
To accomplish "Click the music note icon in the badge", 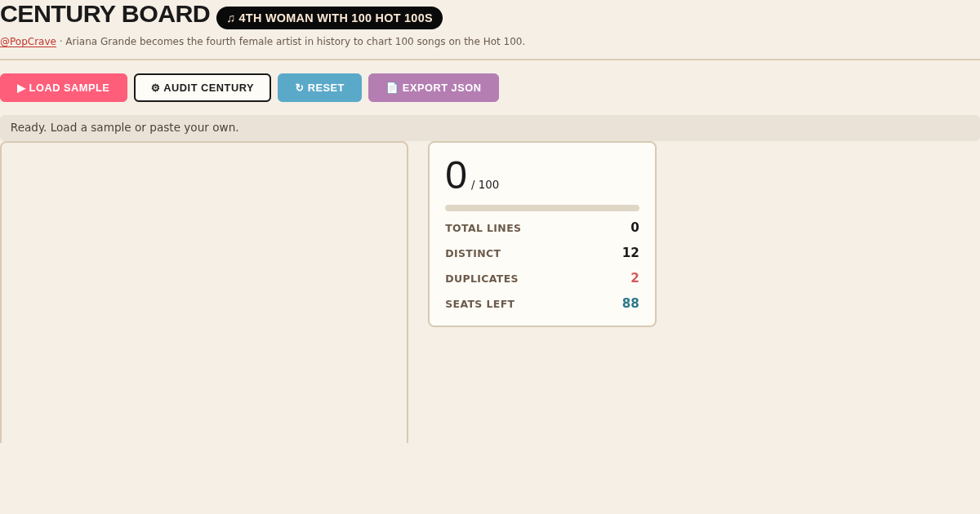I will tap(231, 18).
